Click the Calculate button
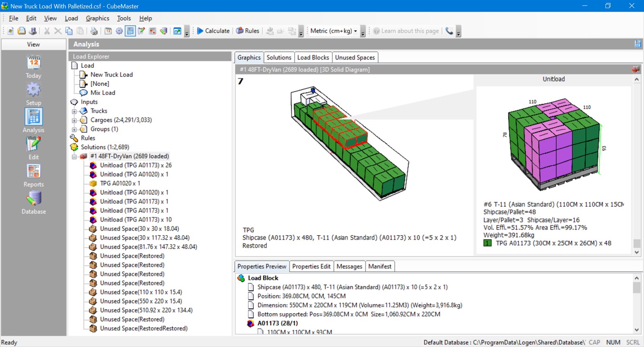This screenshot has height=347, width=644. tap(213, 31)
